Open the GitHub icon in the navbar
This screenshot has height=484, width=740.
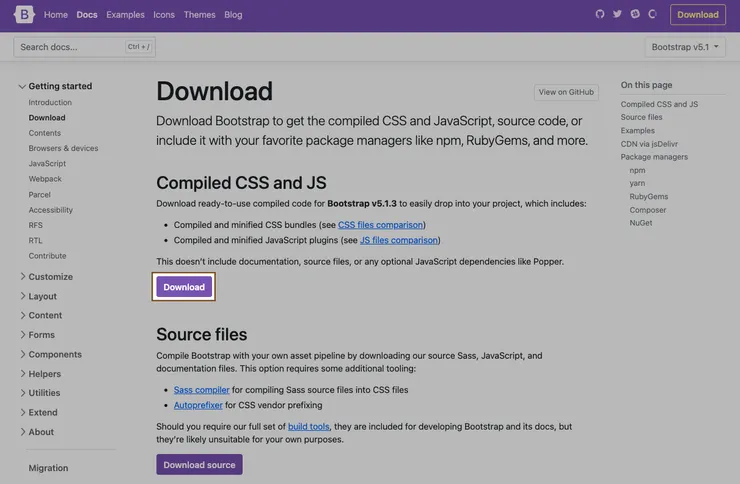(x=600, y=14)
